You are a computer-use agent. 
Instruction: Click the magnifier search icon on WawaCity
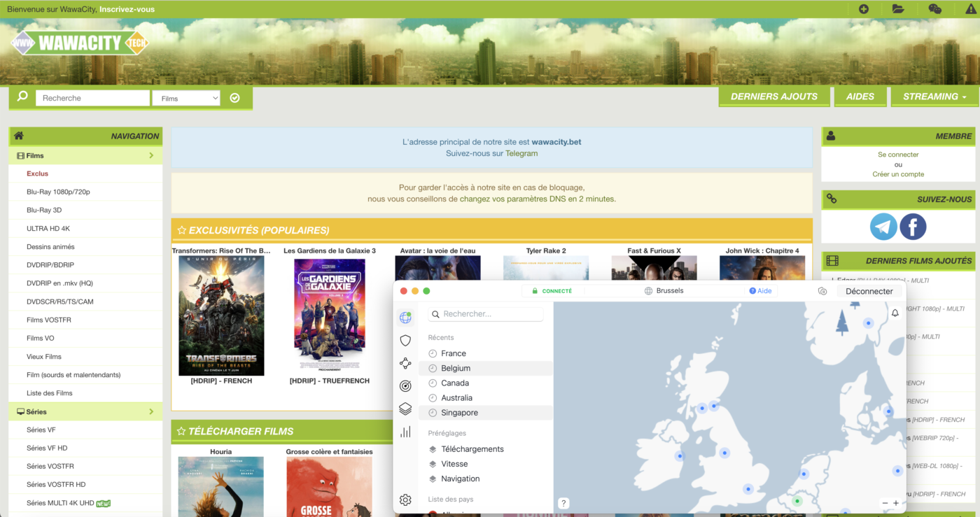(x=22, y=97)
